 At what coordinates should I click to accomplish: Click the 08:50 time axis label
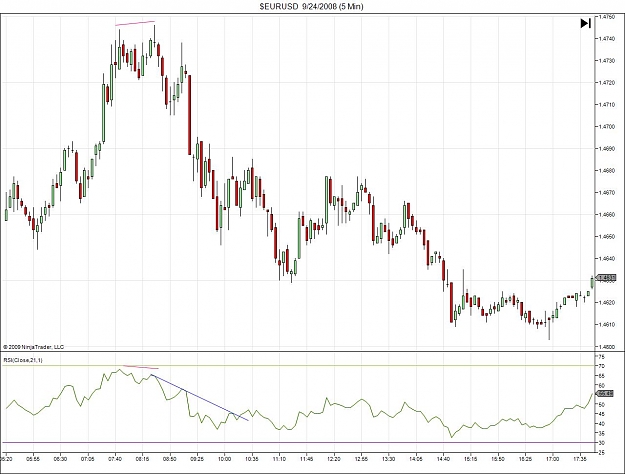[170, 459]
